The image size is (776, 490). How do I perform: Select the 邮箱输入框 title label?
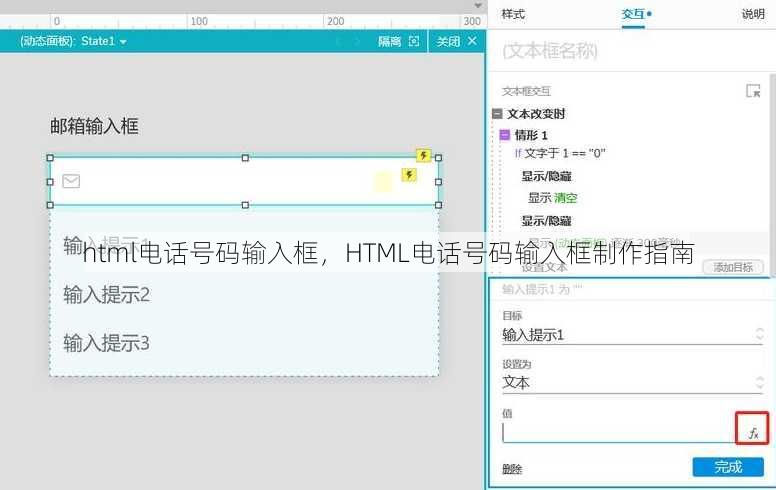click(x=94, y=126)
